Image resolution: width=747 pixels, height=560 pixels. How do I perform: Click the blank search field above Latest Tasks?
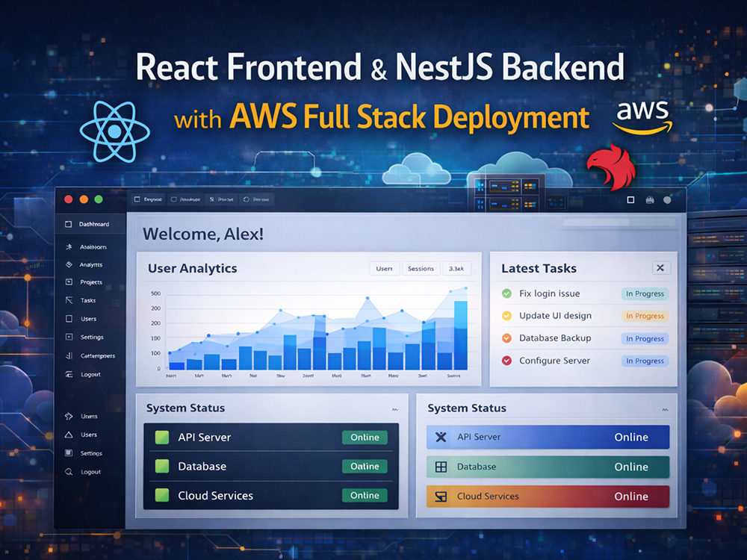pyautogui.click(x=619, y=223)
